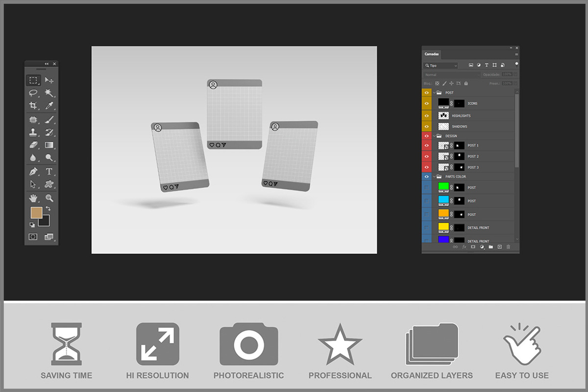The image size is (588, 392).
Task: Select the Horizontal Type tool
Action: pos(49,171)
